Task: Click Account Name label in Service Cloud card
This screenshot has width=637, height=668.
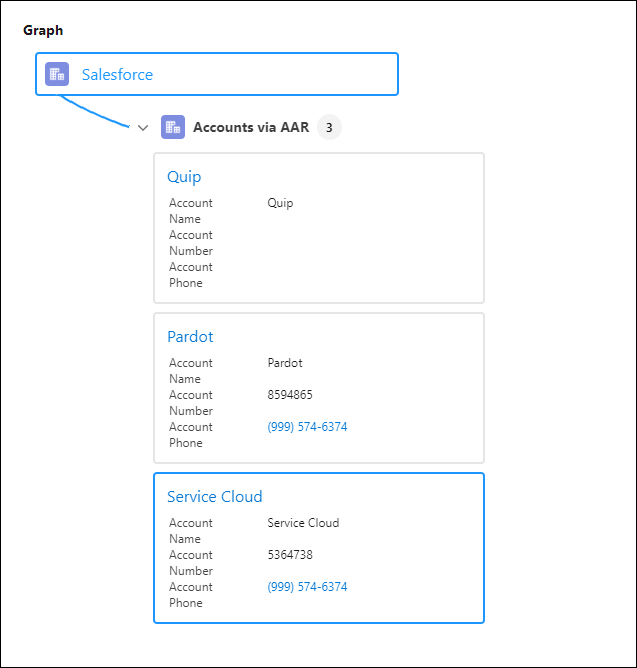Action: [190, 531]
